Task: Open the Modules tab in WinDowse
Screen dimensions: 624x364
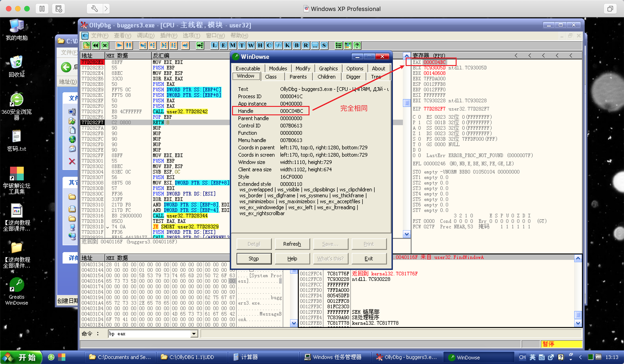Action: (278, 68)
